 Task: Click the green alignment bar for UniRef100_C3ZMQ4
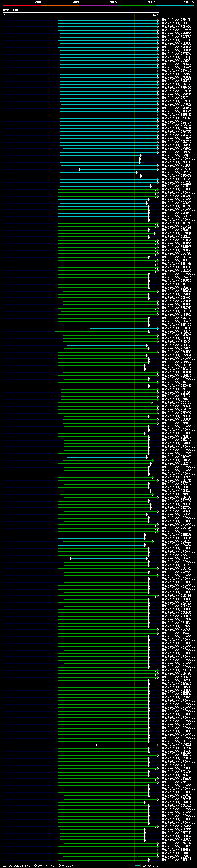(107, 233)
